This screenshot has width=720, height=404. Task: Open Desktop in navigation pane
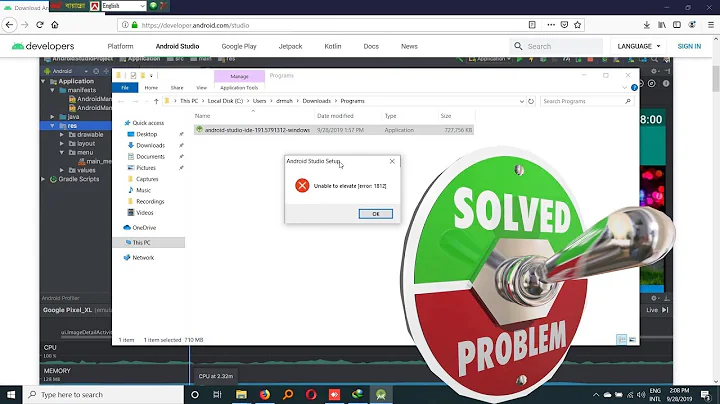click(146, 134)
